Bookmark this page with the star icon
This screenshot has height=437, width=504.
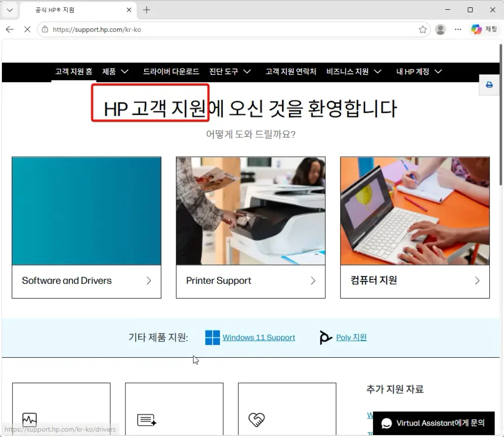coord(423,30)
